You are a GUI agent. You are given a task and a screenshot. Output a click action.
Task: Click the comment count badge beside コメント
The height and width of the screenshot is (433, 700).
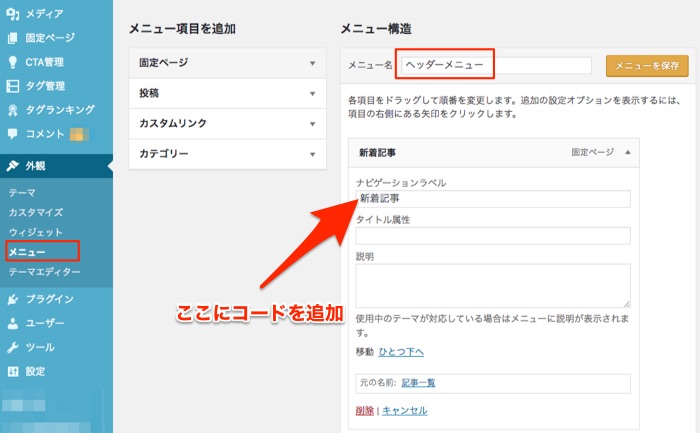point(79,134)
